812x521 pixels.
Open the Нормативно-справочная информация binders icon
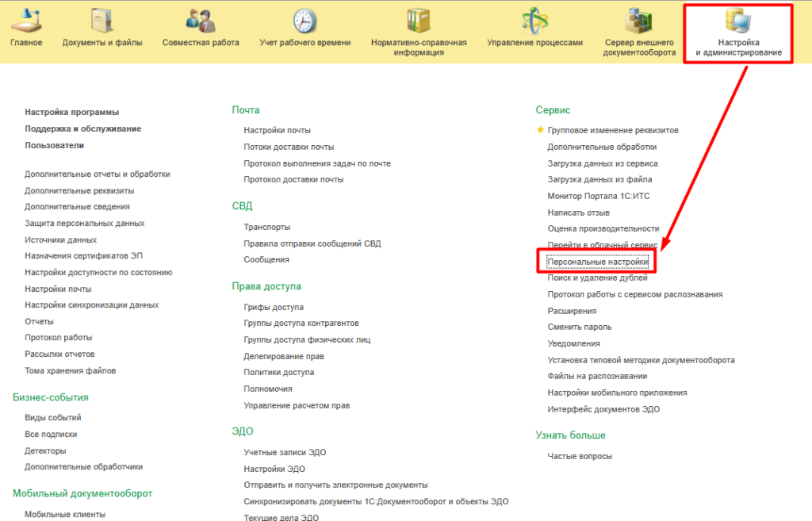coord(419,21)
